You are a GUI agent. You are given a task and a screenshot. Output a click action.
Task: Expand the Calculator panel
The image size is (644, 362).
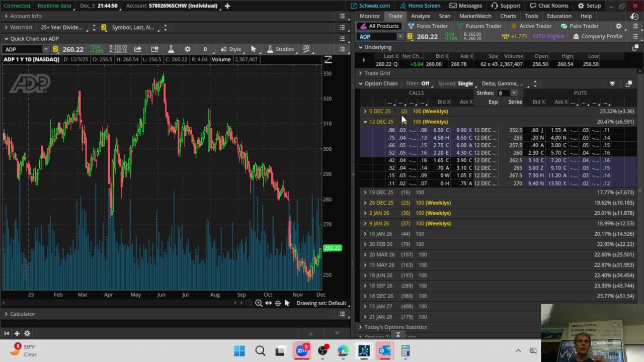pyautogui.click(x=6, y=314)
